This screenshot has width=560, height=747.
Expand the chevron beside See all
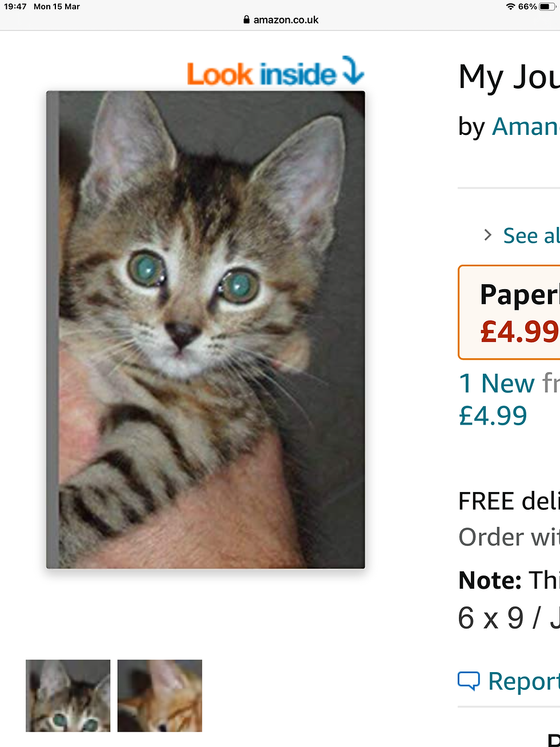click(487, 235)
